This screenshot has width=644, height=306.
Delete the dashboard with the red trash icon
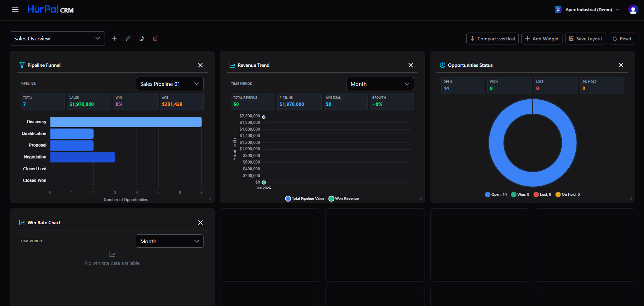click(155, 38)
